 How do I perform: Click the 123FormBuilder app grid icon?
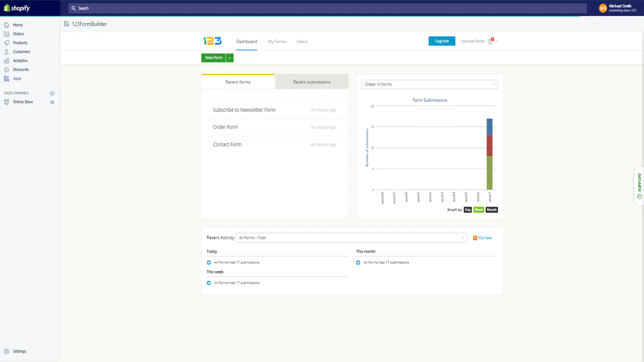point(66,24)
